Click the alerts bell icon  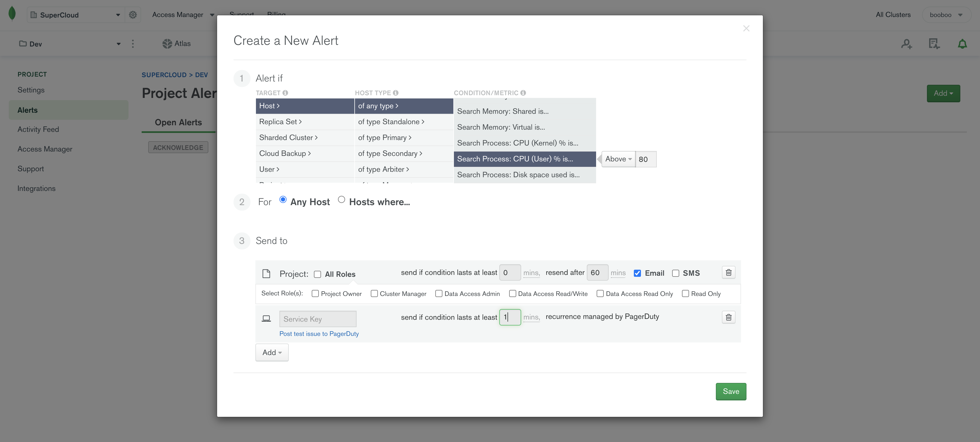(962, 44)
